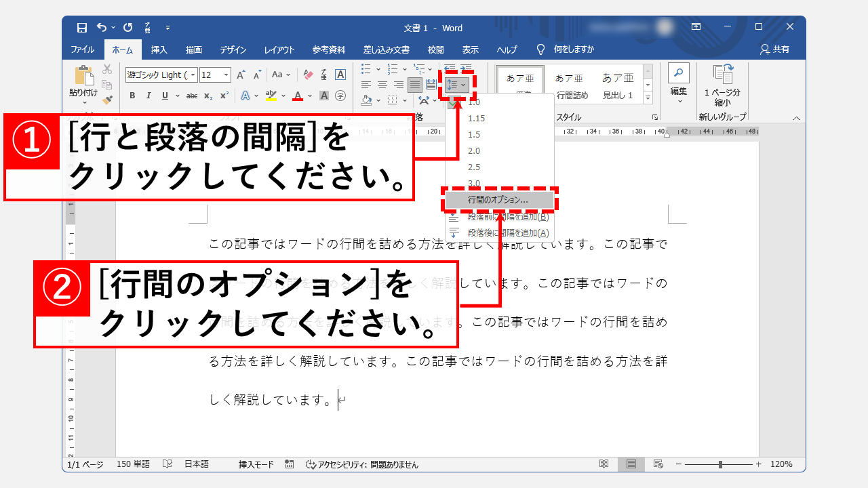The width and height of the screenshot is (868, 488).
Task: Toggle Superscript x² formatting
Action: click(x=224, y=96)
